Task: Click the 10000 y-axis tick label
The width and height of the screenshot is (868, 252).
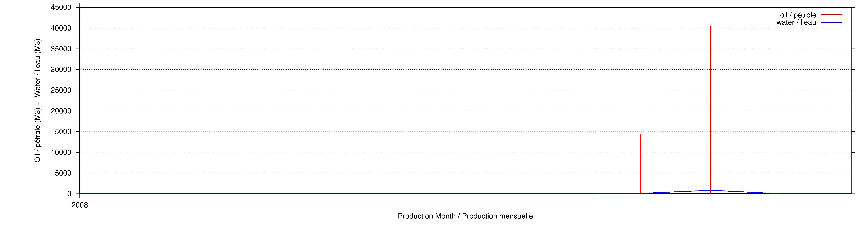Action: coord(61,152)
